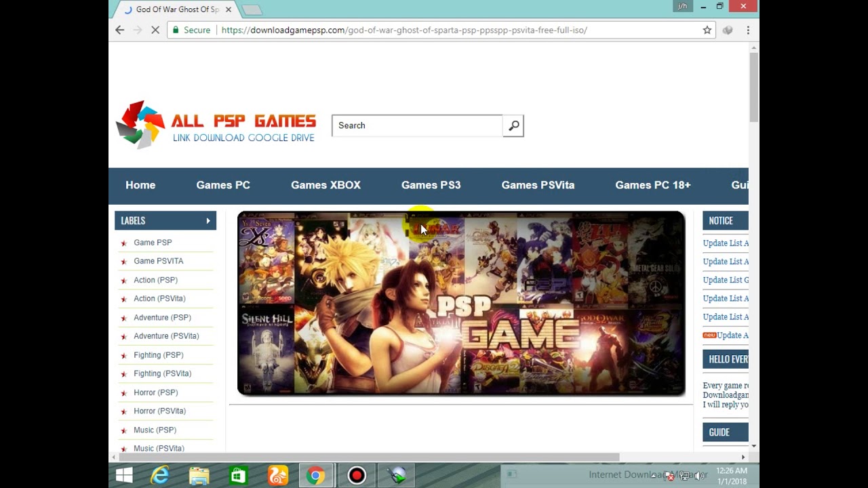The height and width of the screenshot is (488, 868).
Task: Click the search magnifier button
Action: click(513, 125)
